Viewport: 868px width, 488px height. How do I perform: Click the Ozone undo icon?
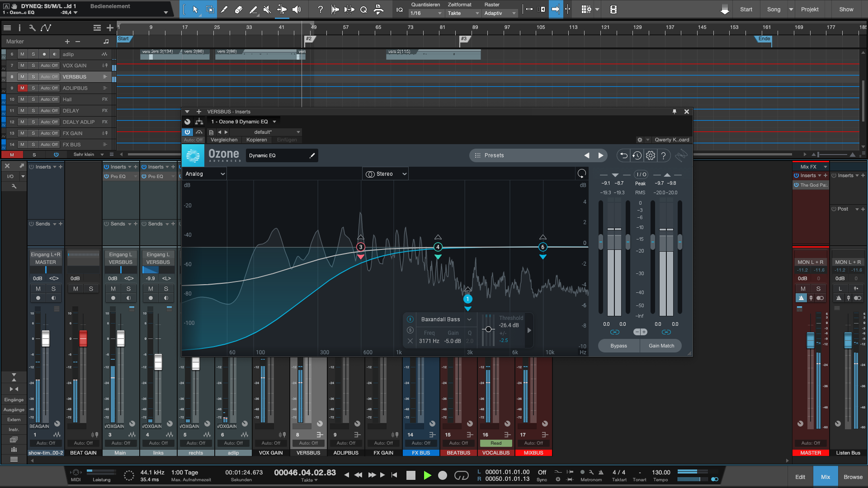[x=623, y=155]
